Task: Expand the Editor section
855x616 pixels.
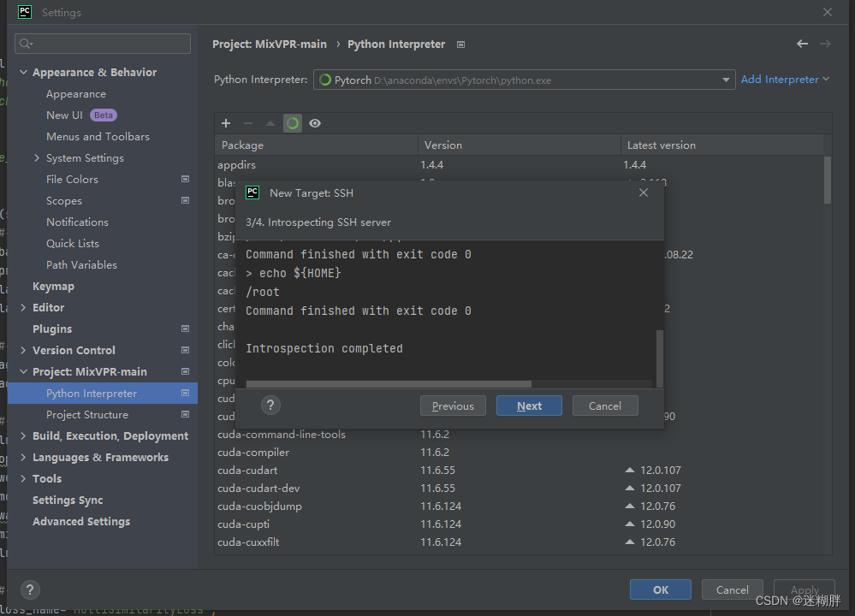Action: pos(23,307)
